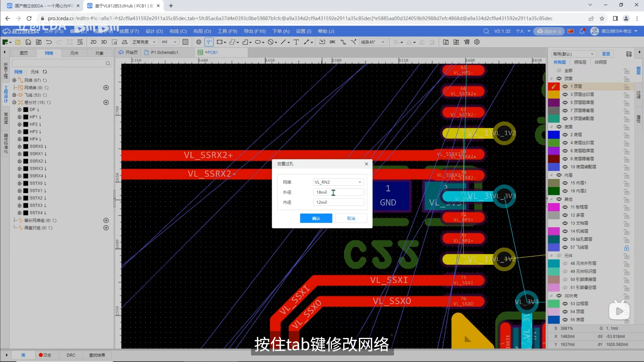Viewport: 644px width, 362px height.
Task: Click the Save icon in toolbar
Action: click(x=28, y=42)
